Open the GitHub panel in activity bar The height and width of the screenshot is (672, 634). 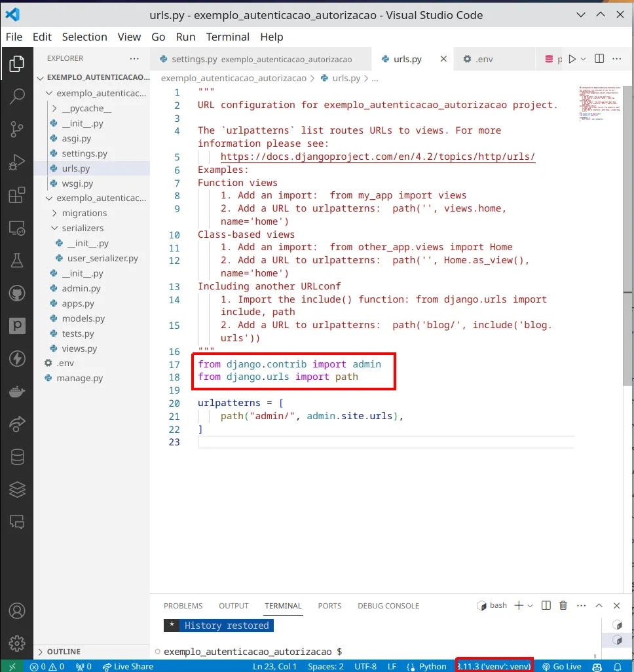pyautogui.click(x=17, y=293)
